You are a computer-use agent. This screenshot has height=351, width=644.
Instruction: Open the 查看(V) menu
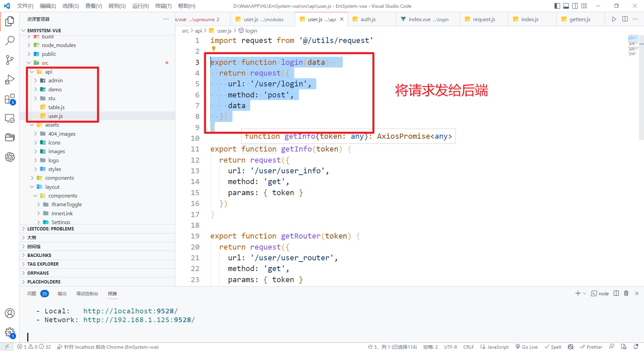pos(94,6)
